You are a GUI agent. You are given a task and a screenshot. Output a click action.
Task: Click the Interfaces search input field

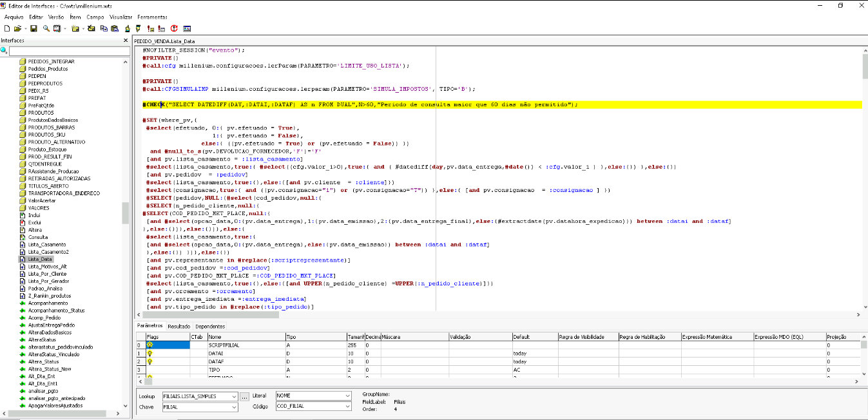point(68,51)
